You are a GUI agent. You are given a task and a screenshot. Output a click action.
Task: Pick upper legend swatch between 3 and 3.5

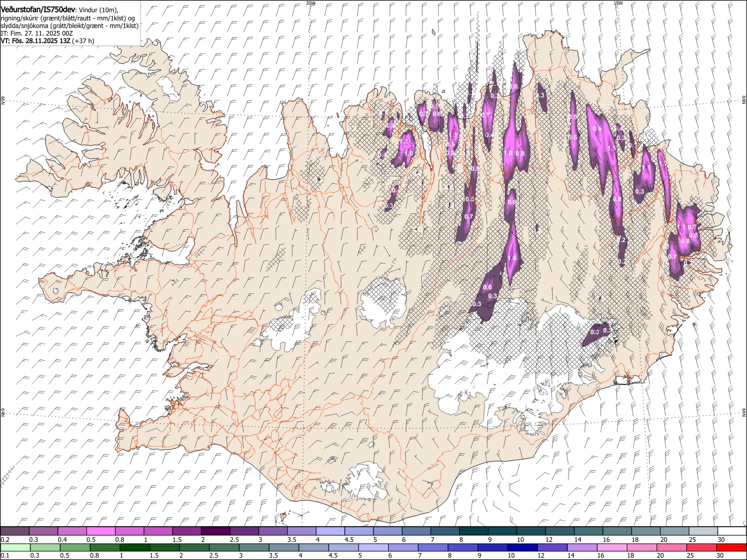point(273,531)
